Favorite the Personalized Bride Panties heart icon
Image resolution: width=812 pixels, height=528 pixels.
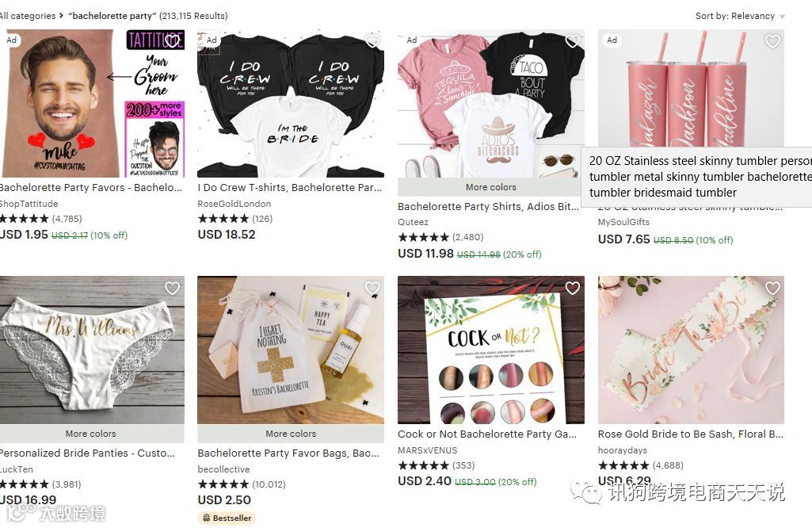(172, 288)
